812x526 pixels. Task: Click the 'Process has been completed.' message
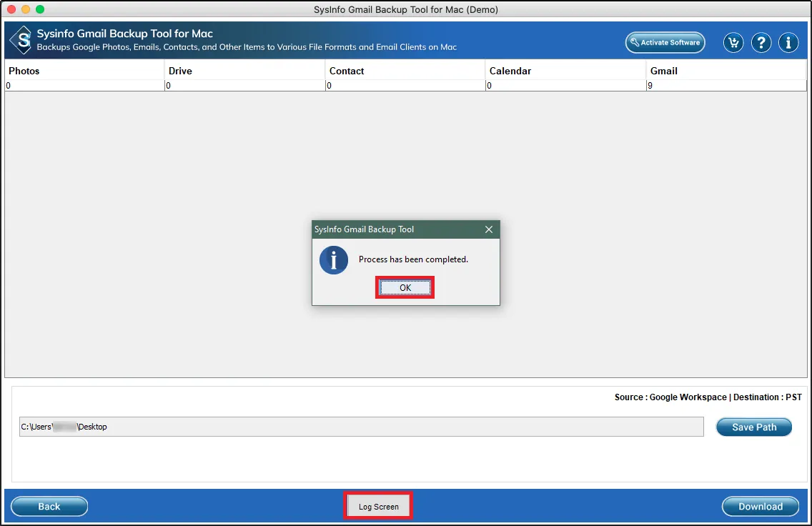413,259
